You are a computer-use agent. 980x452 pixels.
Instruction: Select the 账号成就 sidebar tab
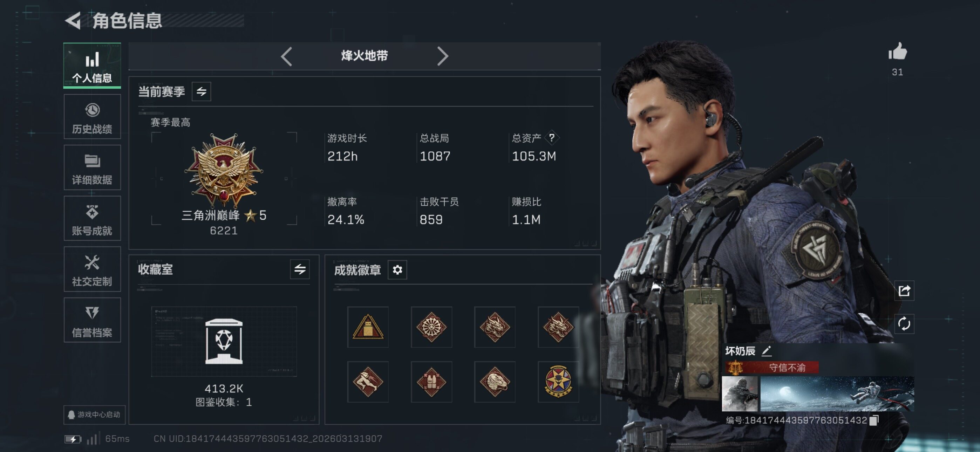(92, 218)
